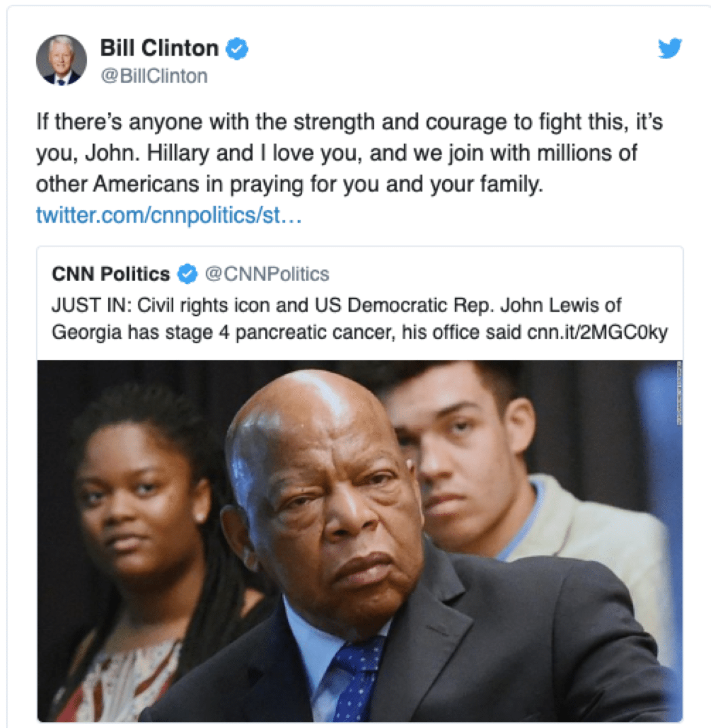Click the line 'other Americans in praying for you'
Image resolution: width=711 pixels, height=728 pixels.
click(289, 184)
